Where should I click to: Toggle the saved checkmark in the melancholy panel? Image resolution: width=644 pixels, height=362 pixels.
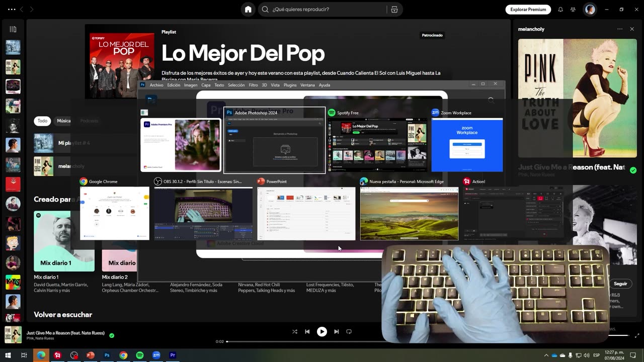point(633,170)
